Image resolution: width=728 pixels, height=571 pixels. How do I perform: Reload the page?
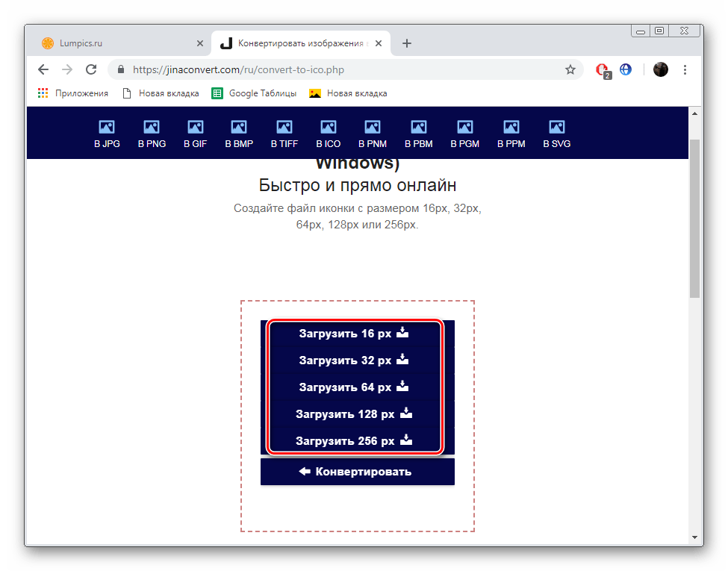(91, 69)
